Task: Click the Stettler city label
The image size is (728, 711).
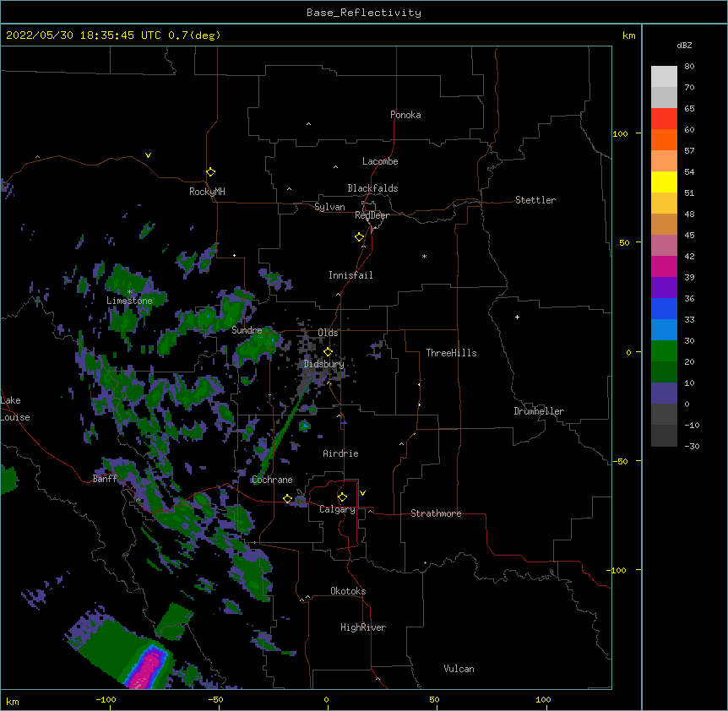Action: point(535,200)
